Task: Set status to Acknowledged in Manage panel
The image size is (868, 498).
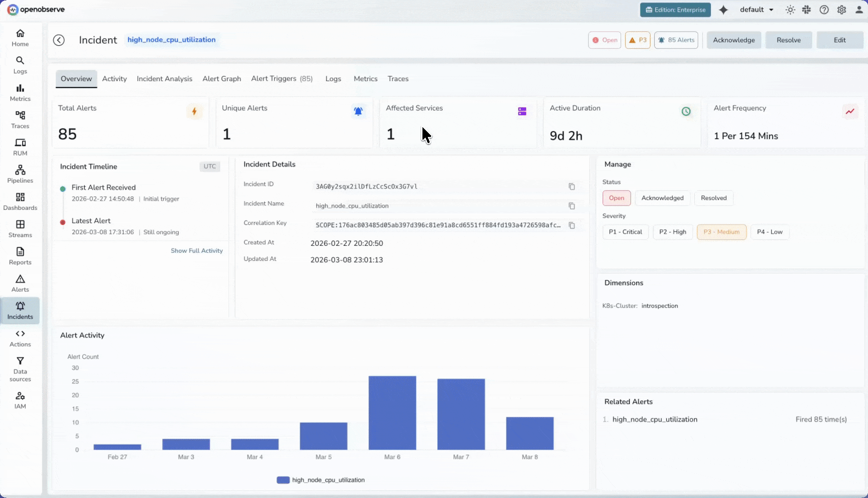Action: coord(662,198)
